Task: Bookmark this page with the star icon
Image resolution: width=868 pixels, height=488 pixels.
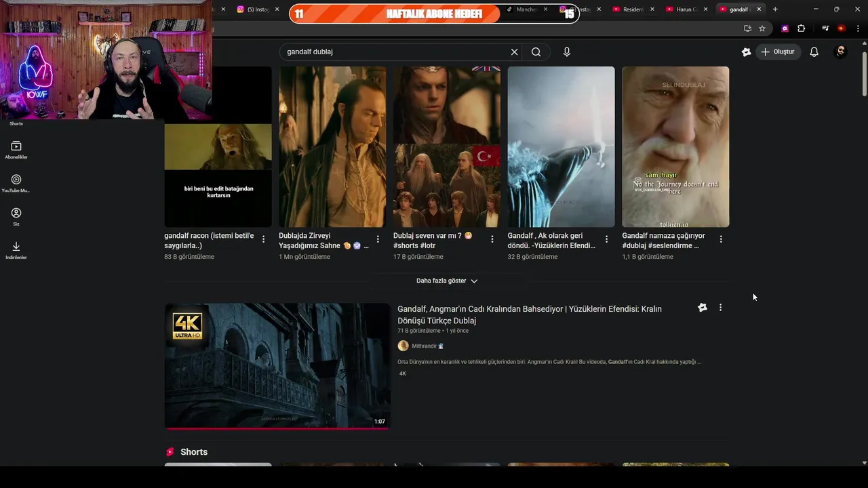Action: 762,28
